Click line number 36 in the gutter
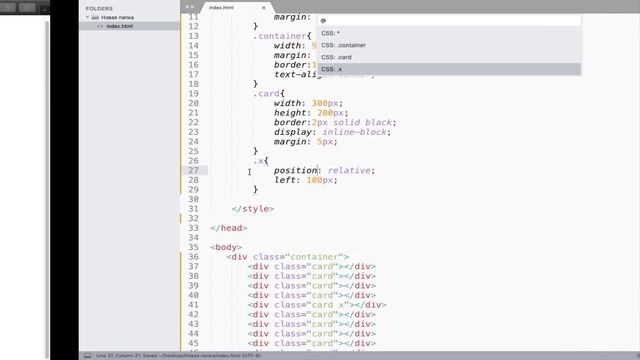This screenshot has width=640, height=360. coord(193,257)
